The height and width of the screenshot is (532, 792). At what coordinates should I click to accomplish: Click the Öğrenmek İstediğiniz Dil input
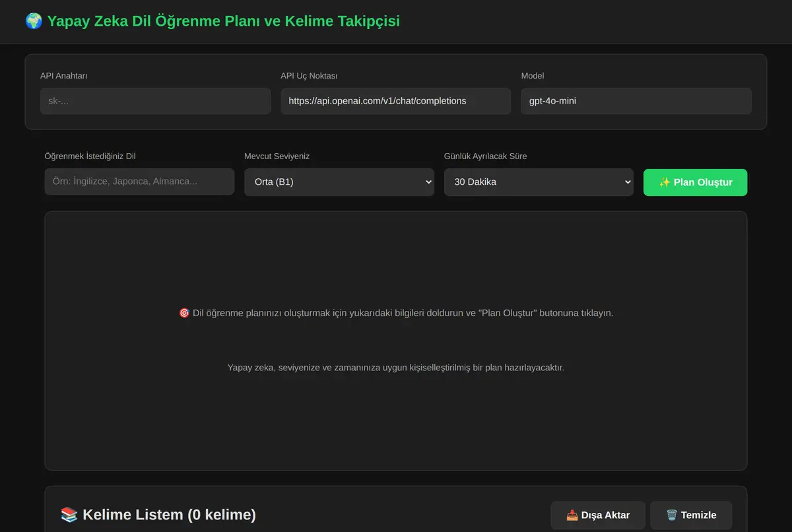point(139,182)
